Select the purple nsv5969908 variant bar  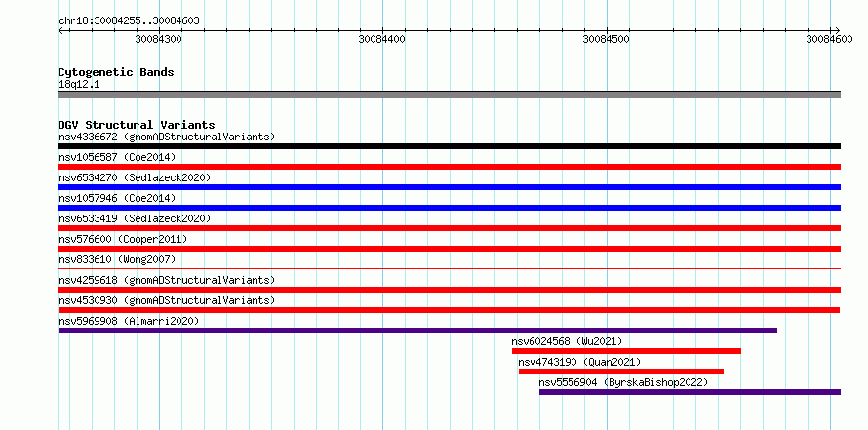click(417, 331)
